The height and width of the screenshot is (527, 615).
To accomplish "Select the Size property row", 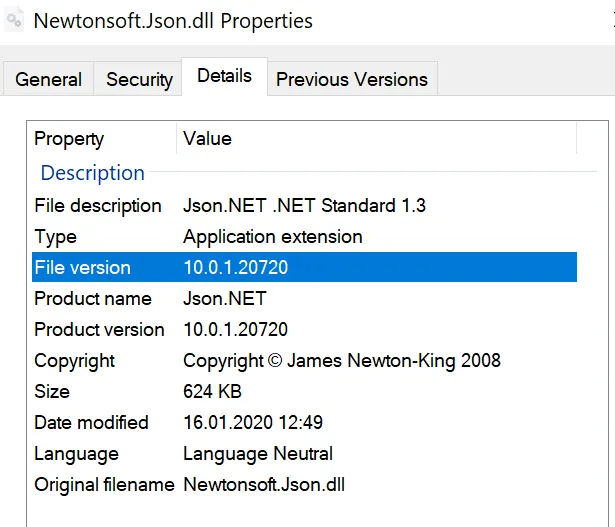I will (52, 391).
